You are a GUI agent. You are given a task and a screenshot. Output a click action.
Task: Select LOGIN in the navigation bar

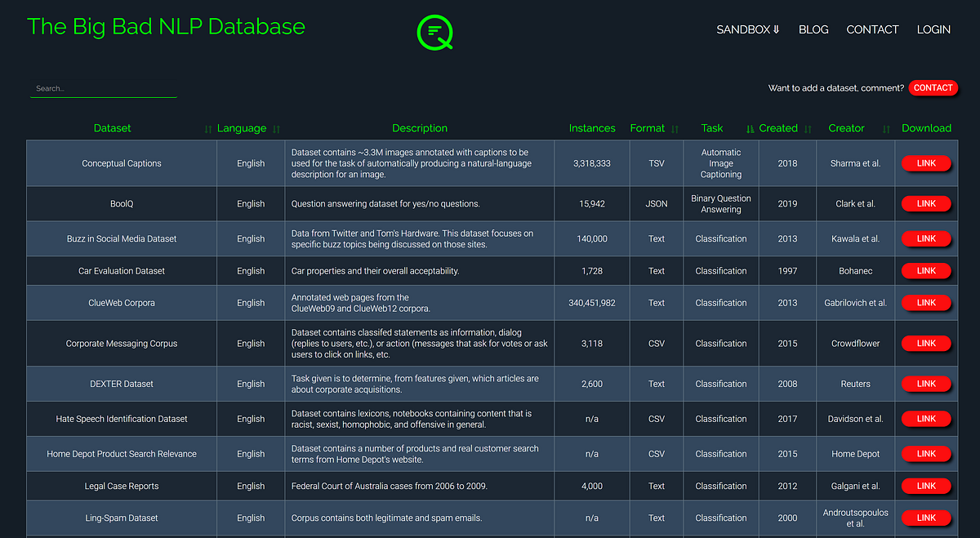[x=933, y=29]
